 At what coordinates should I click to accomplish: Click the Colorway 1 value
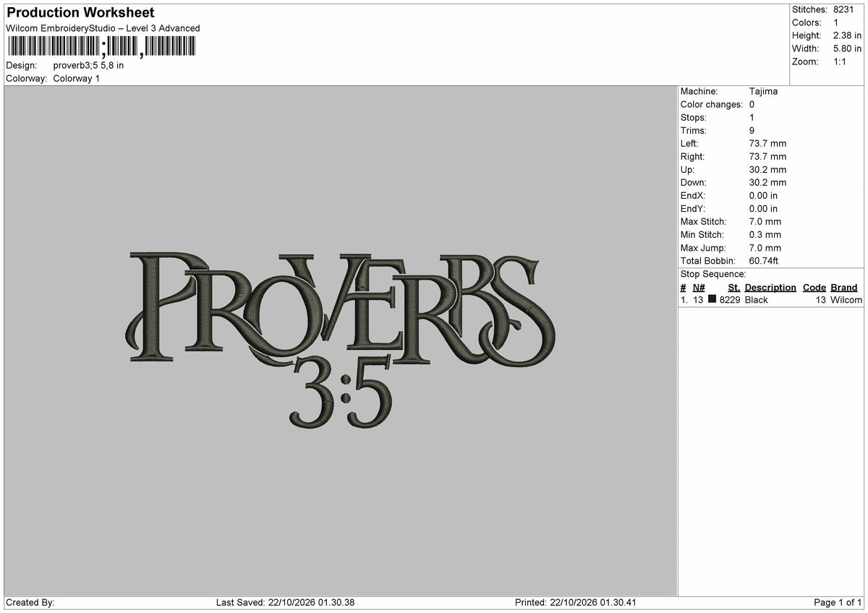[x=77, y=78]
